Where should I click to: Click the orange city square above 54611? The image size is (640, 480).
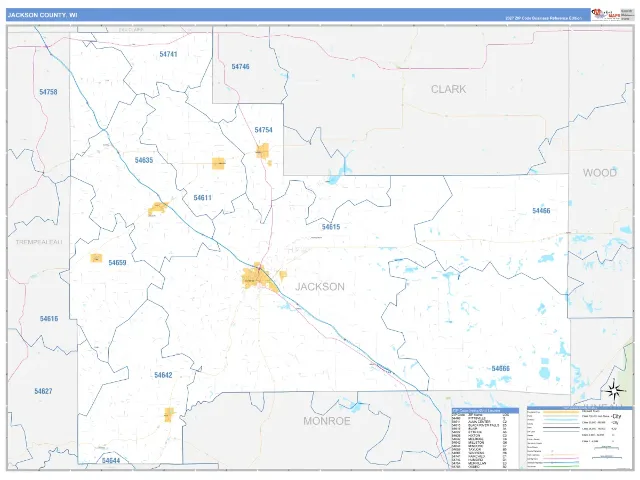(218, 163)
